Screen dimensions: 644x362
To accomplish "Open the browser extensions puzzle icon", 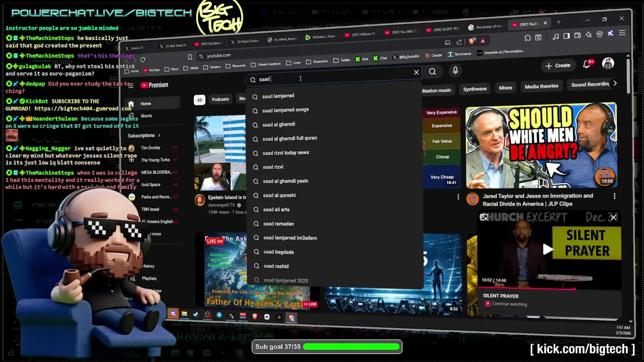I will coord(527,38).
